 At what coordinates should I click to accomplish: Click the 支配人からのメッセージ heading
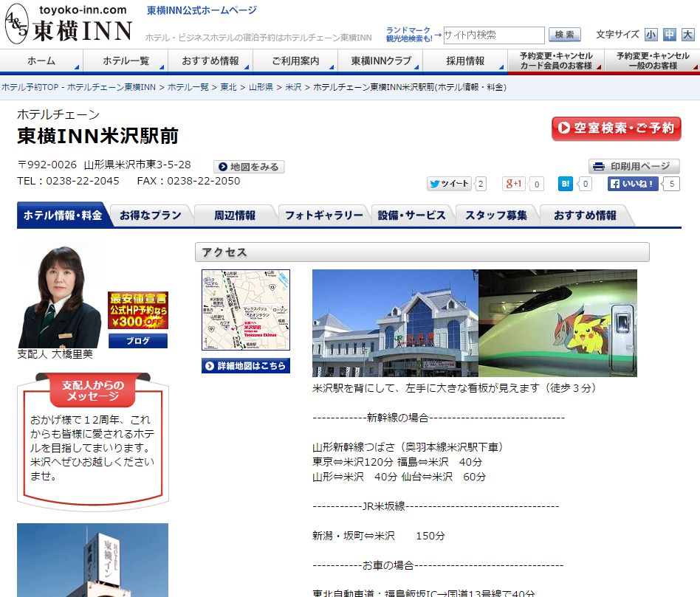click(93, 390)
